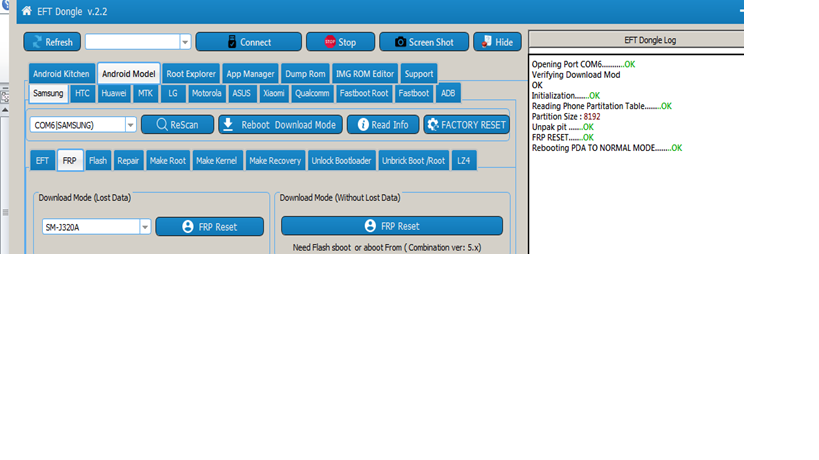
Task: Select the Samsung brand tab
Action: click(48, 93)
